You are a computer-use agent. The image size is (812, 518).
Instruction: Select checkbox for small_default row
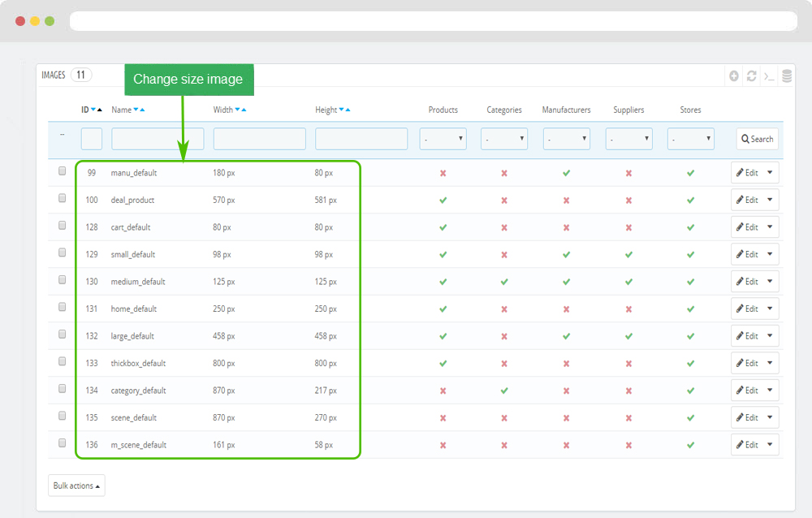(63, 253)
